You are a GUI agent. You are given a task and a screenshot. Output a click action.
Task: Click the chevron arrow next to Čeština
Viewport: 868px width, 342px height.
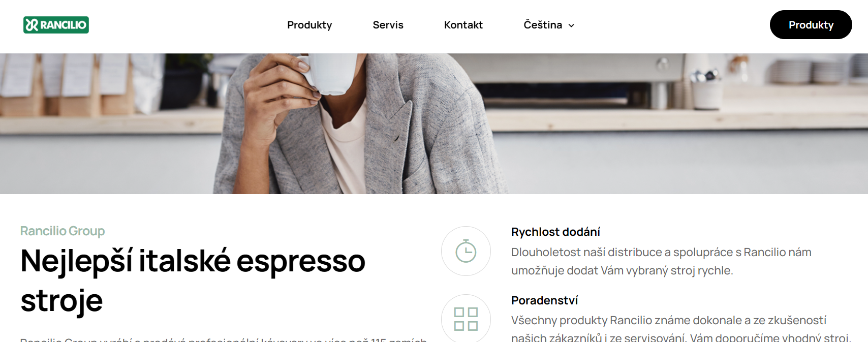coord(571,25)
